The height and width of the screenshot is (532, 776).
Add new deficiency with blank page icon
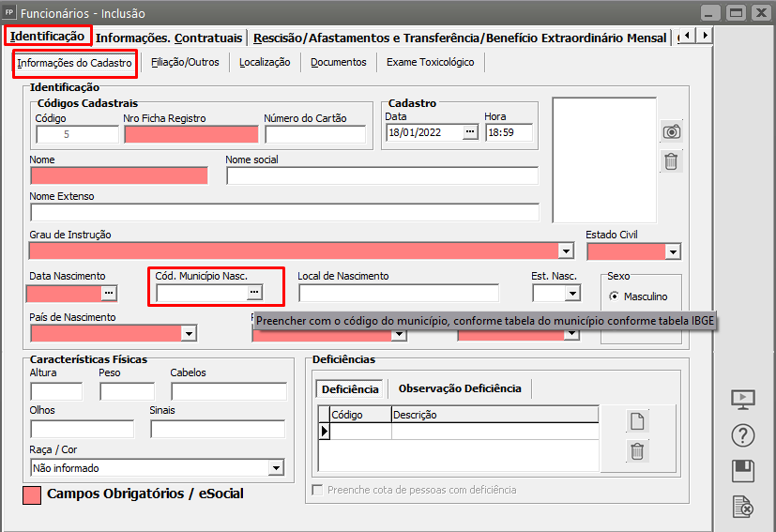(x=637, y=421)
